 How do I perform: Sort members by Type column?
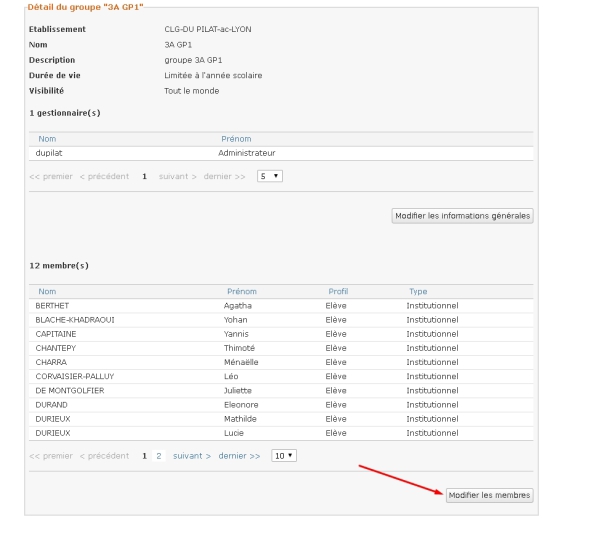tap(418, 291)
